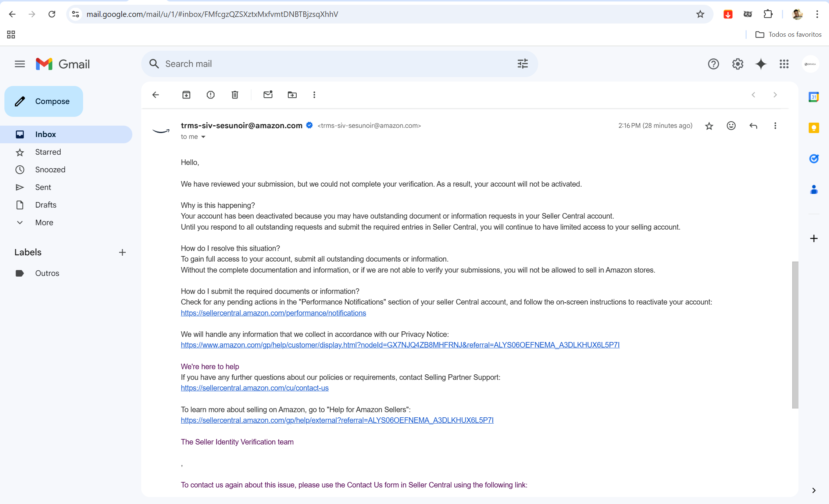The image size is (829, 504).
Task: Open the red download extension
Action: [x=728, y=14]
